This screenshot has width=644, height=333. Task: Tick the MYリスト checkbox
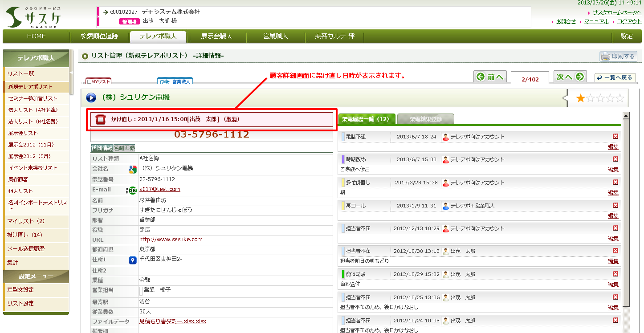(x=89, y=82)
